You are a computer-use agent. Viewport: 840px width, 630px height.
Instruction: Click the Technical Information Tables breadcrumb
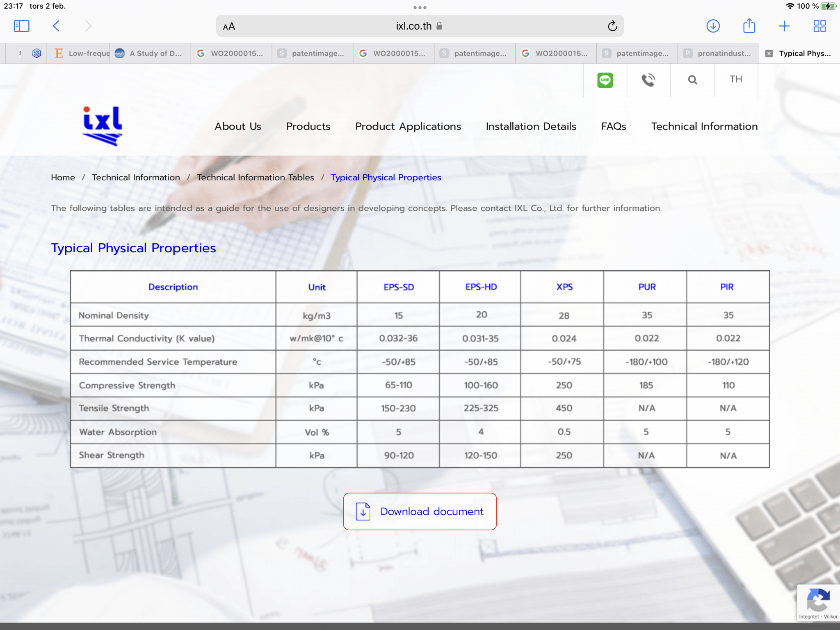pyautogui.click(x=256, y=178)
